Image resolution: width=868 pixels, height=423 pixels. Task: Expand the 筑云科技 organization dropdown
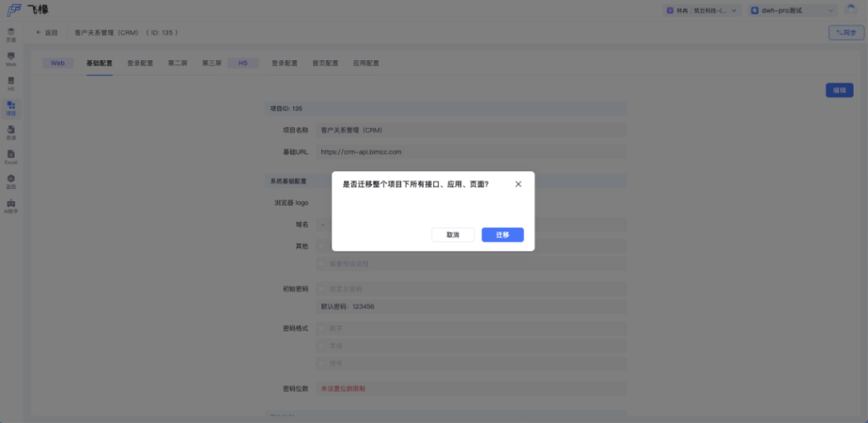[x=703, y=10]
